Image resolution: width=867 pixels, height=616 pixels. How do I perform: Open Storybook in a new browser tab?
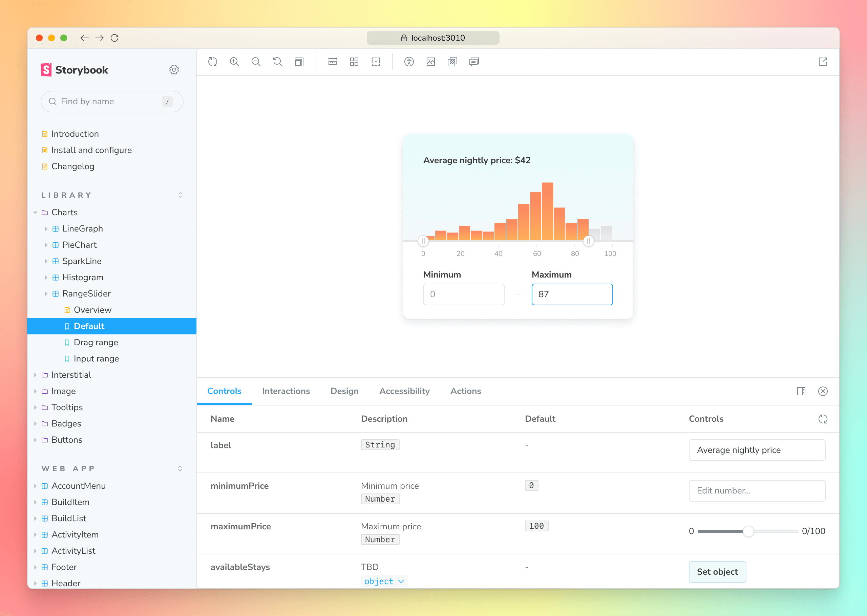pos(823,62)
